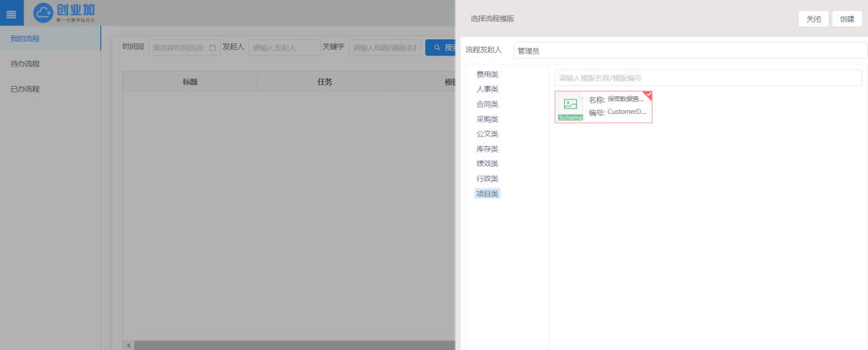Select 采购类 category
The image size is (868, 350).
[x=487, y=120]
